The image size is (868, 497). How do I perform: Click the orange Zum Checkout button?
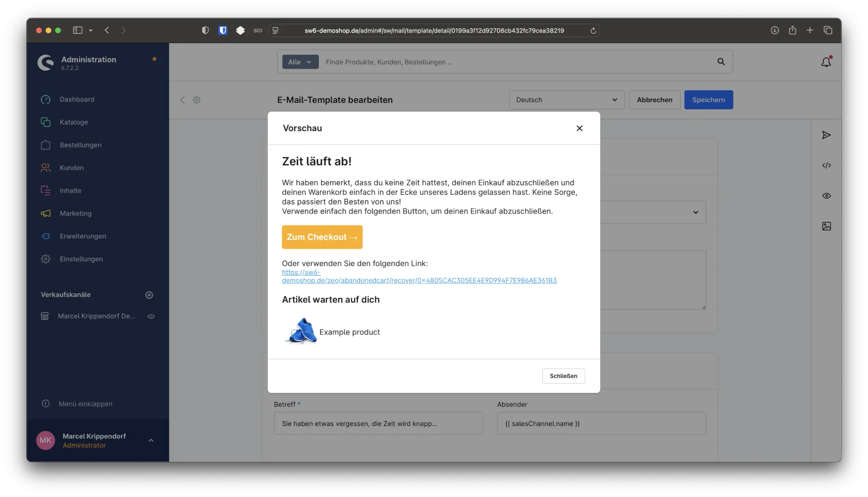pyautogui.click(x=322, y=237)
